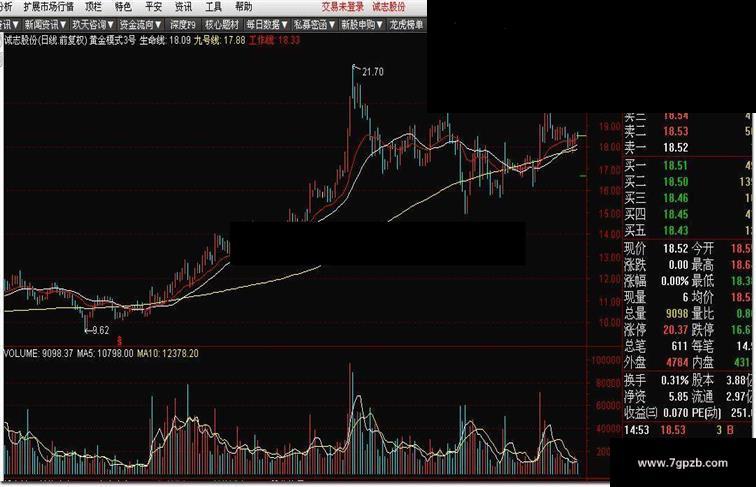Click the 交易未登录 login link

(x=343, y=7)
